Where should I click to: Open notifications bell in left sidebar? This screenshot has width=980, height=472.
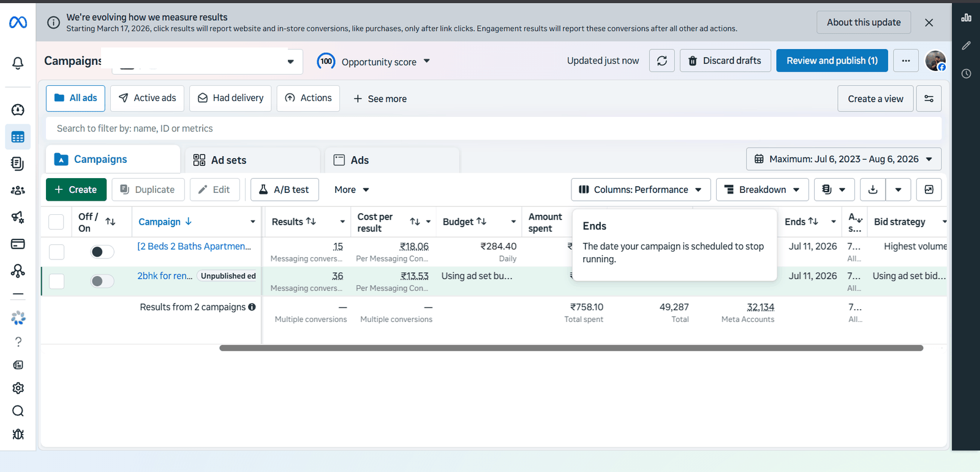point(18,63)
